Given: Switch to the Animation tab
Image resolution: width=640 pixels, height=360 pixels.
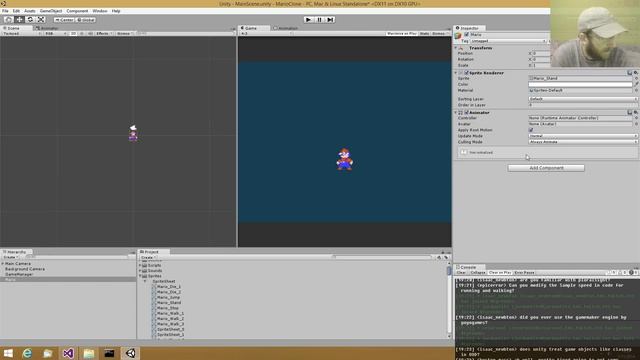Looking at the screenshot, I should click(x=286, y=28).
